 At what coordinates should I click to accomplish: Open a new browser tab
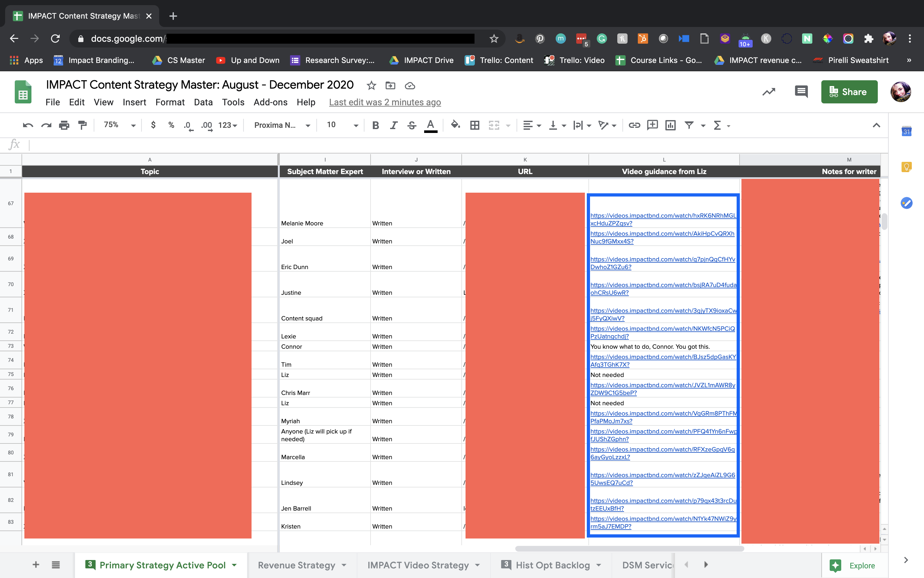point(173,16)
